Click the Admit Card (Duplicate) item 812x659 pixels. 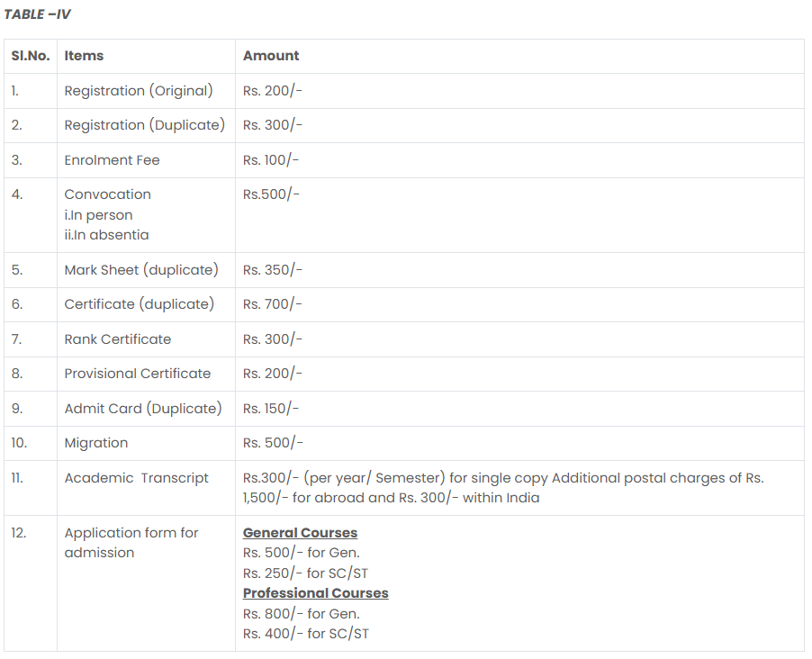(x=142, y=409)
